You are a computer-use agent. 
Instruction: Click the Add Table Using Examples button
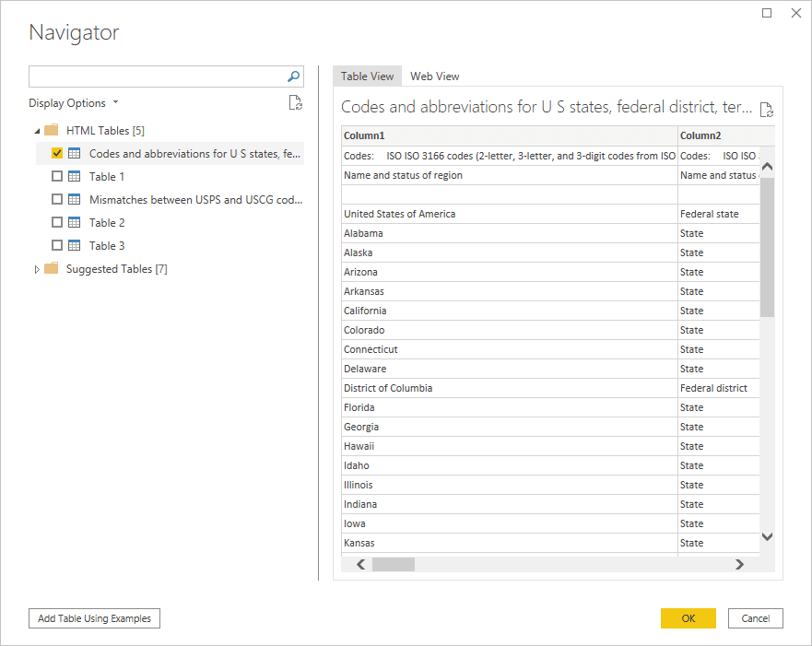click(x=94, y=618)
